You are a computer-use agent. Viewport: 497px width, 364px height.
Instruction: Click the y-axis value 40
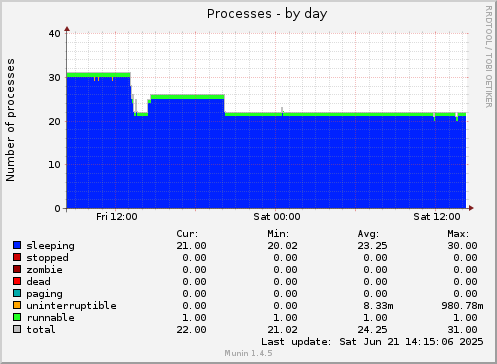point(54,33)
